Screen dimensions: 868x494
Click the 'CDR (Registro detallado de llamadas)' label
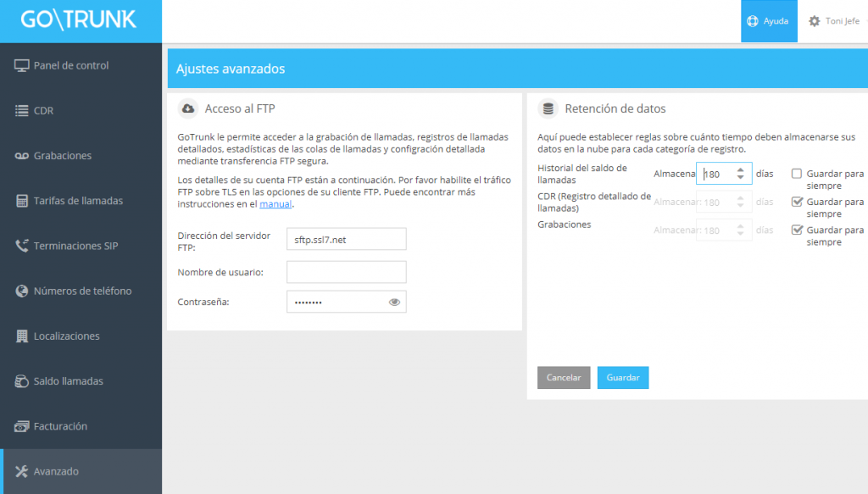coord(594,202)
